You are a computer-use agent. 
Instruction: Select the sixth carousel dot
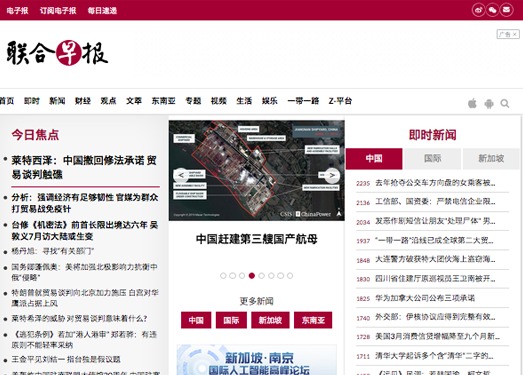(x=271, y=276)
